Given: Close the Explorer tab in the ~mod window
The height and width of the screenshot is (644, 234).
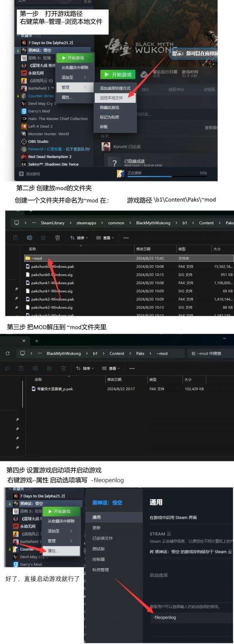Looking at the screenshot, I should click(x=24, y=341).
